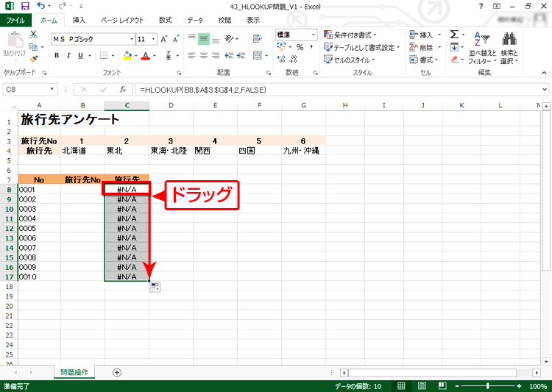Viewport: 552px width, 392px height.
Task: Open Cell Styles dropdown
Action: pos(349,60)
